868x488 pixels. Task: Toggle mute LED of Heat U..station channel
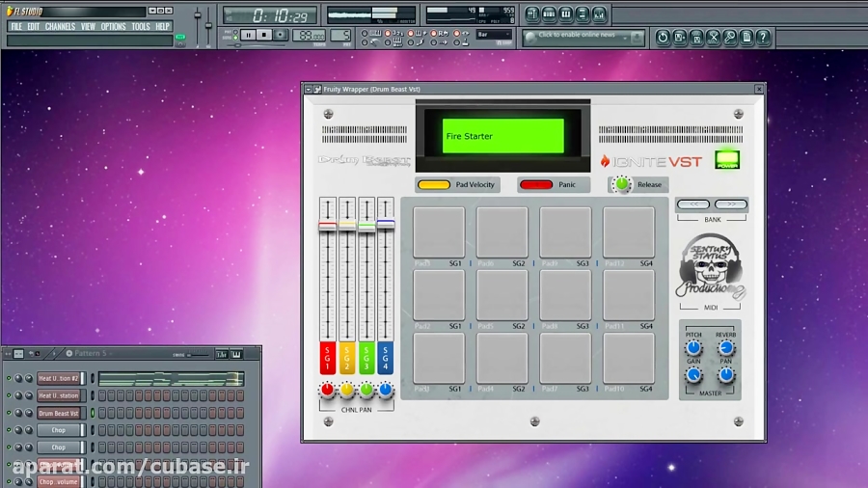point(9,395)
